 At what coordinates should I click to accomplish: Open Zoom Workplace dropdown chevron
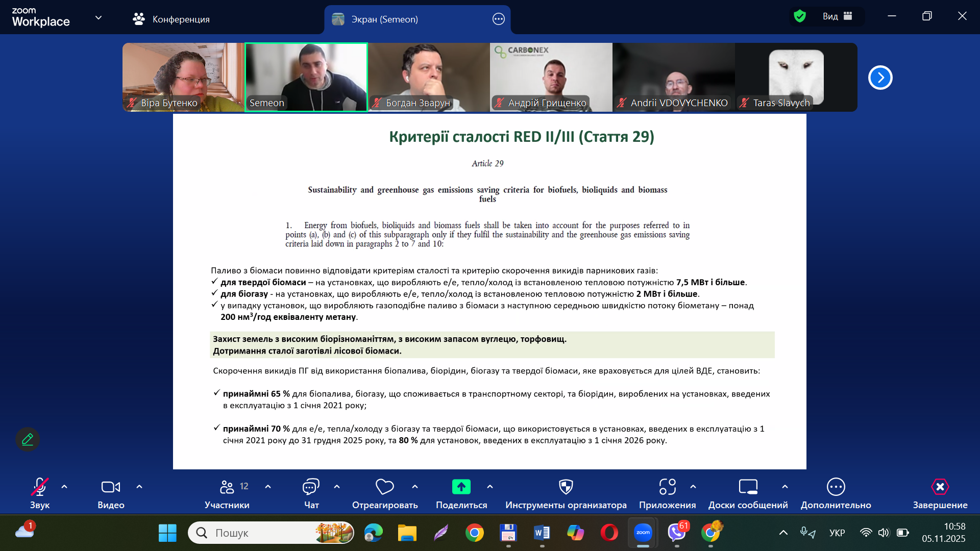click(99, 18)
